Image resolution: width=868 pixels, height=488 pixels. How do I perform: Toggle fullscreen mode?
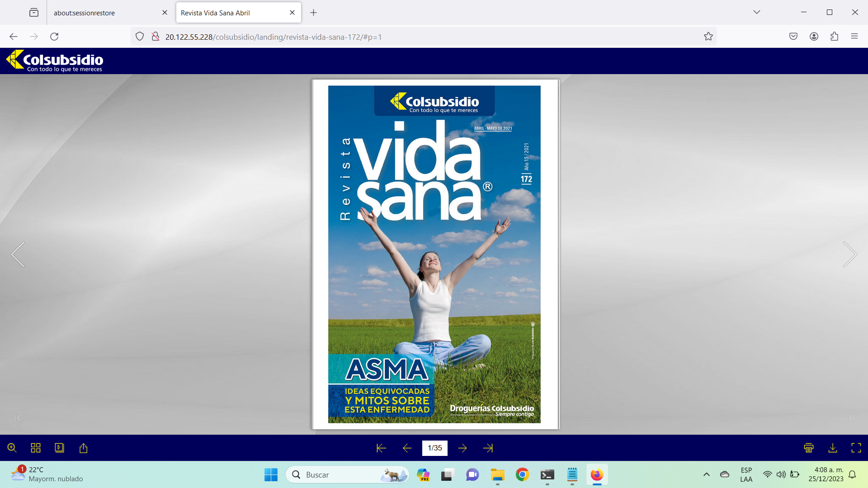tap(856, 448)
